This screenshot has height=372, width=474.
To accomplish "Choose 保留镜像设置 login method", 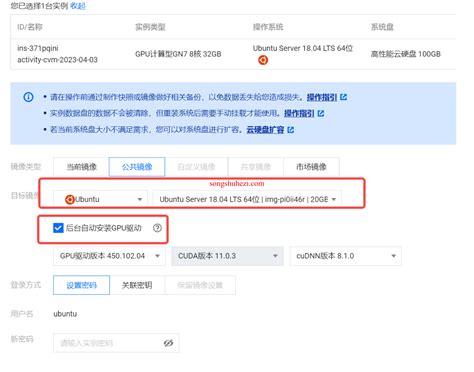I will [200, 285].
